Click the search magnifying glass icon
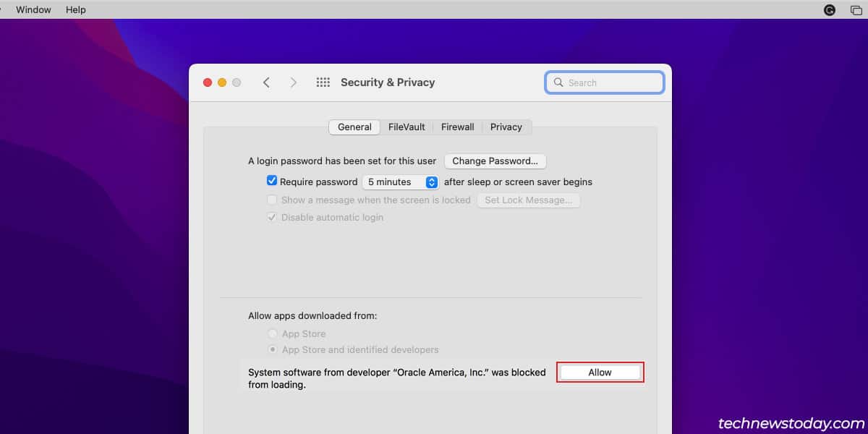The height and width of the screenshot is (434, 868). pos(558,82)
